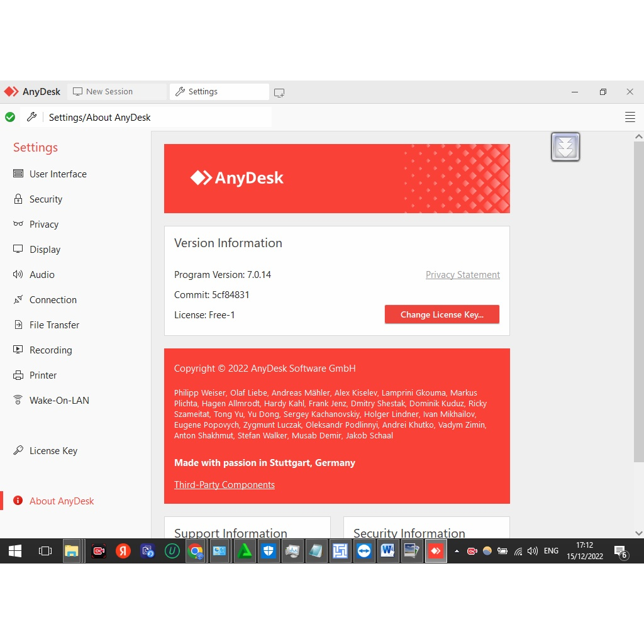The height and width of the screenshot is (644, 644).
Task: View the Privacy Statement
Action: pyautogui.click(x=463, y=274)
